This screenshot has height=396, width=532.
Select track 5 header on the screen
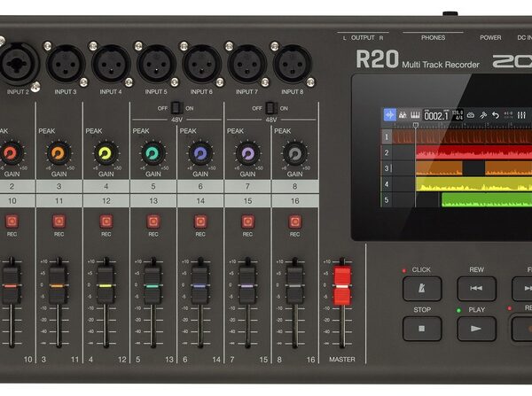387,200
